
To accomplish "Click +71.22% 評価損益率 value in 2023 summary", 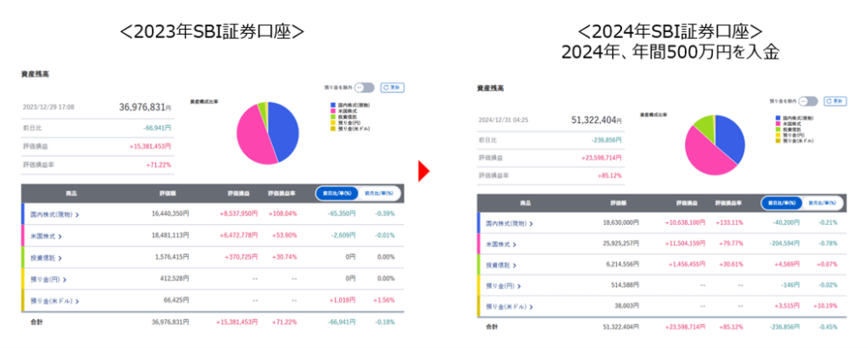I will click(x=159, y=166).
